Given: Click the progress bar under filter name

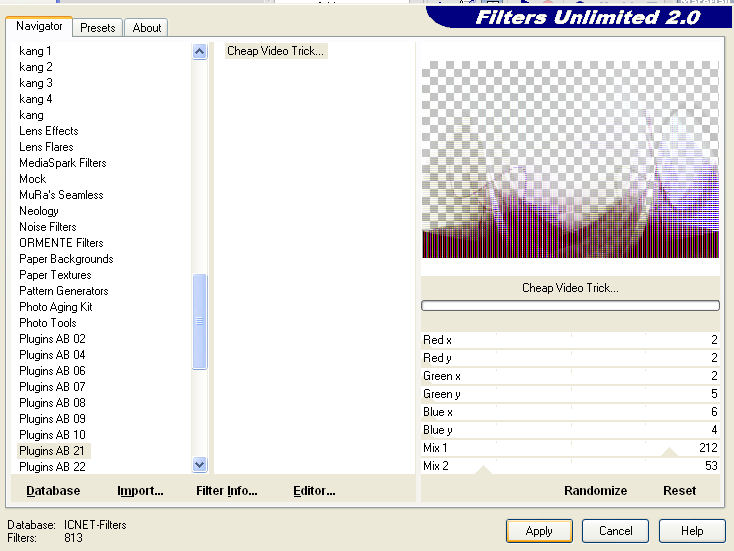Looking at the screenshot, I should (570, 306).
